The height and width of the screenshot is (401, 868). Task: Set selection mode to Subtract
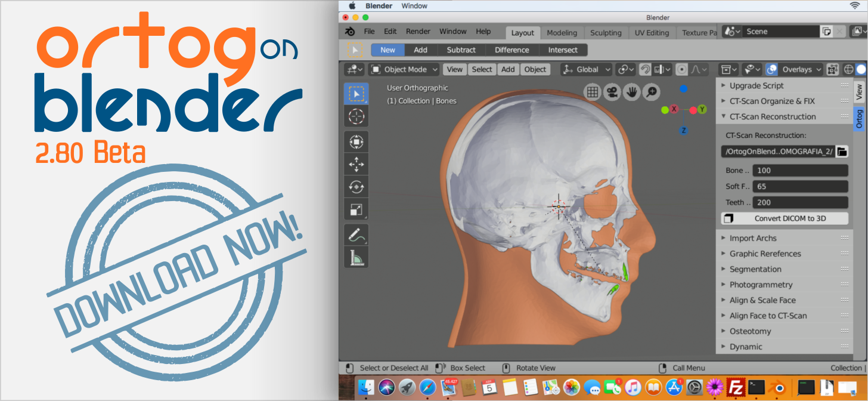point(461,50)
